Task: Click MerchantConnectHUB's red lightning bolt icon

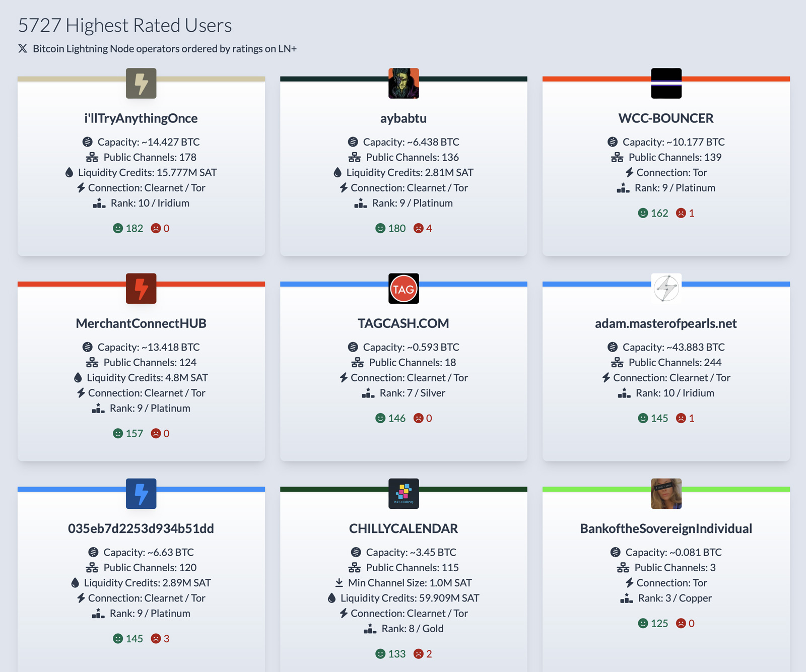Action: point(141,289)
